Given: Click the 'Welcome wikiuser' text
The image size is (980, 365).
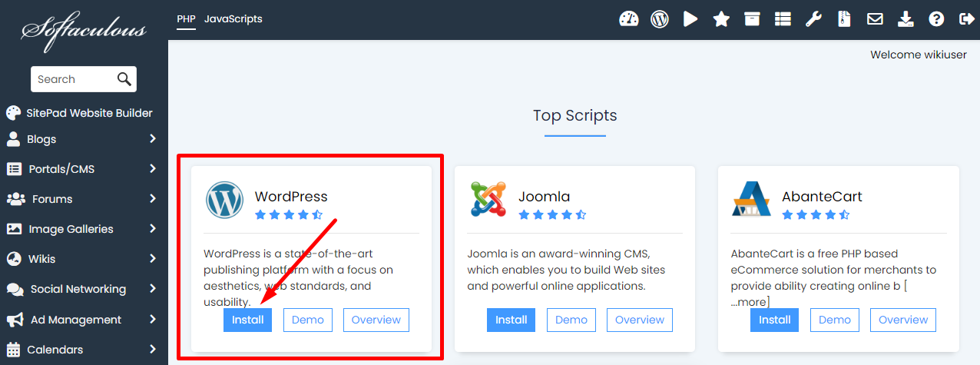Looking at the screenshot, I should (919, 55).
